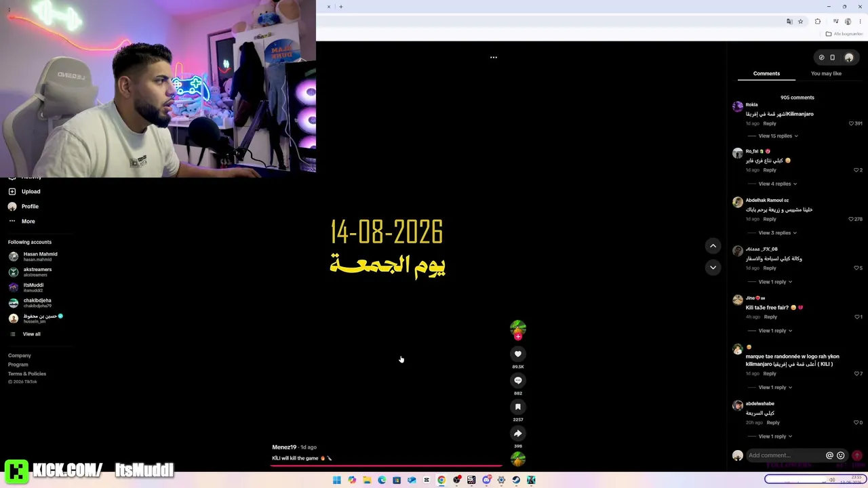
Task: Go to the previous video with up arrow
Action: click(x=713, y=245)
